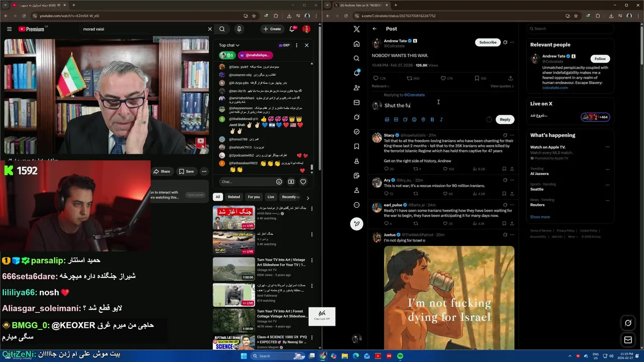Click the YouTube search magnifier button
Screen dimensions: 644x362
(x=222, y=29)
